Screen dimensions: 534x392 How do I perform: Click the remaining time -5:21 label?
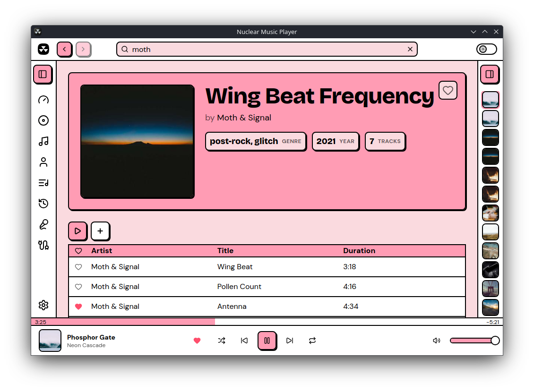(492, 322)
